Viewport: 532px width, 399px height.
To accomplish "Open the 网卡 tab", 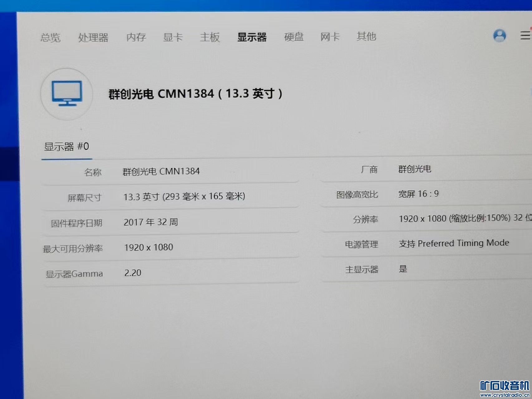I will pos(330,37).
